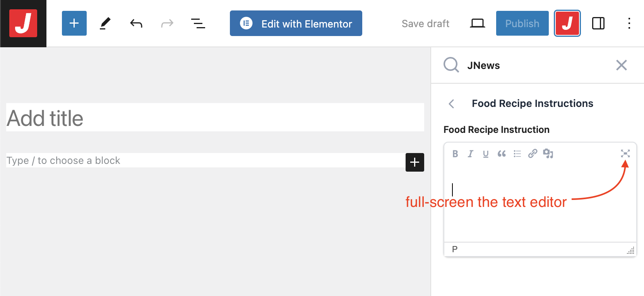Toggle Bold in recipe instruction editor
644x296 pixels.
(455, 154)
